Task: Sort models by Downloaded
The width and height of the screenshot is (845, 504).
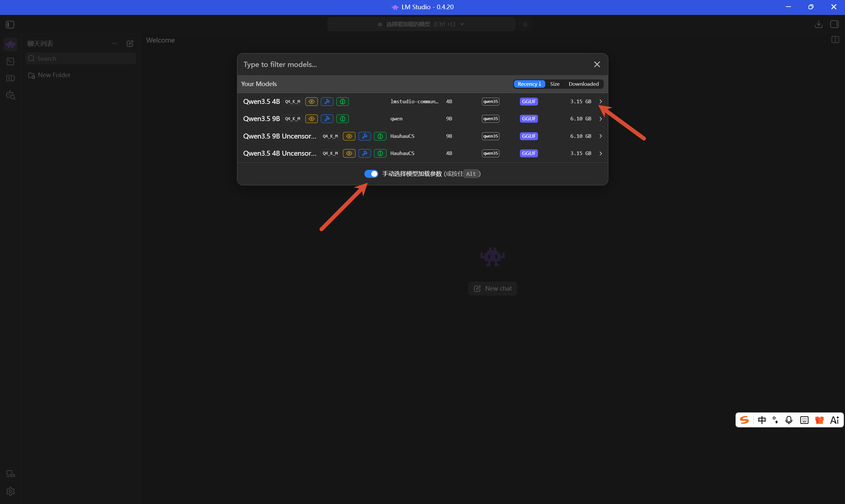Action: (x=583, y=84)
